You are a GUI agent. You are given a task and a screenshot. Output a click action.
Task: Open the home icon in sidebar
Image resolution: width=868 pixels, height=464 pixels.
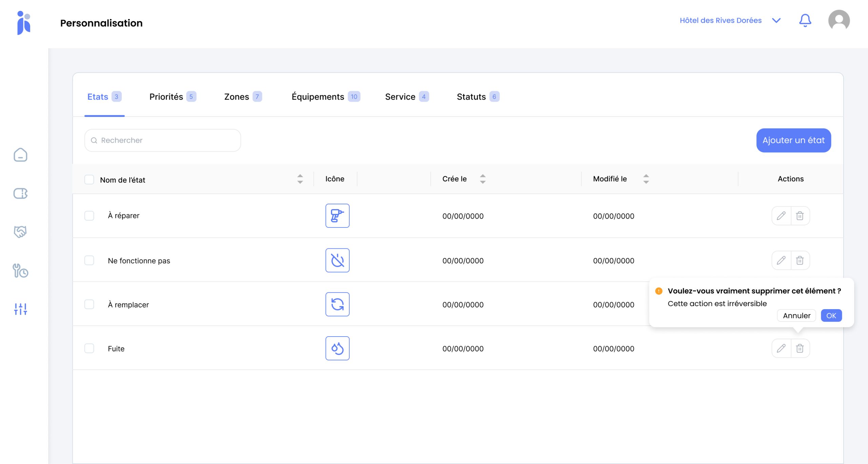click(20, 155)
